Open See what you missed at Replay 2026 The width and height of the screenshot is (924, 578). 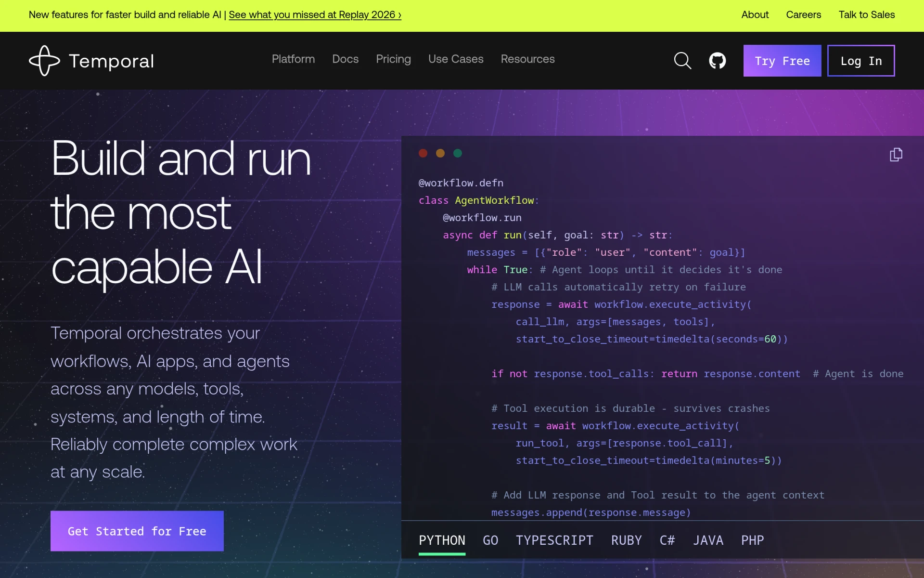pos(315,15)
